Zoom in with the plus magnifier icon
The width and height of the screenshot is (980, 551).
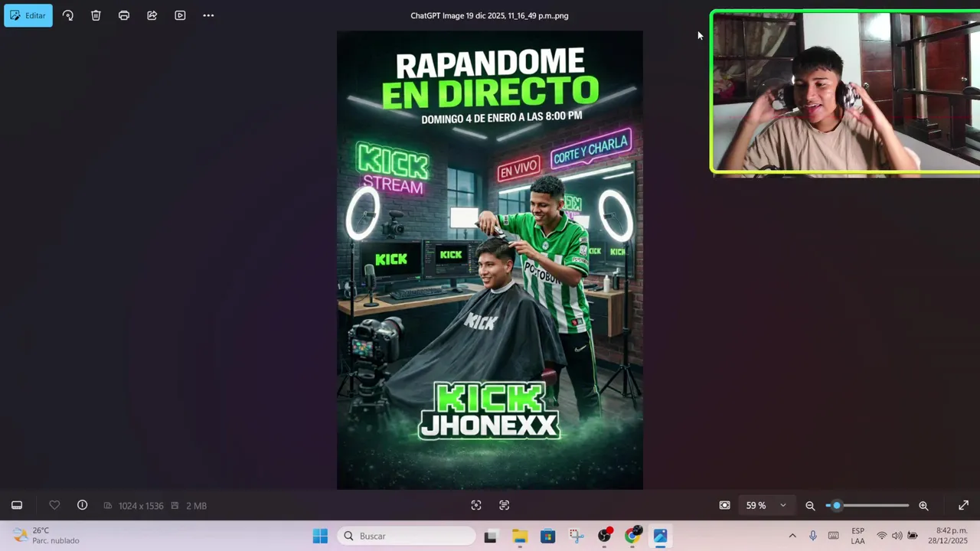(923, 505)
